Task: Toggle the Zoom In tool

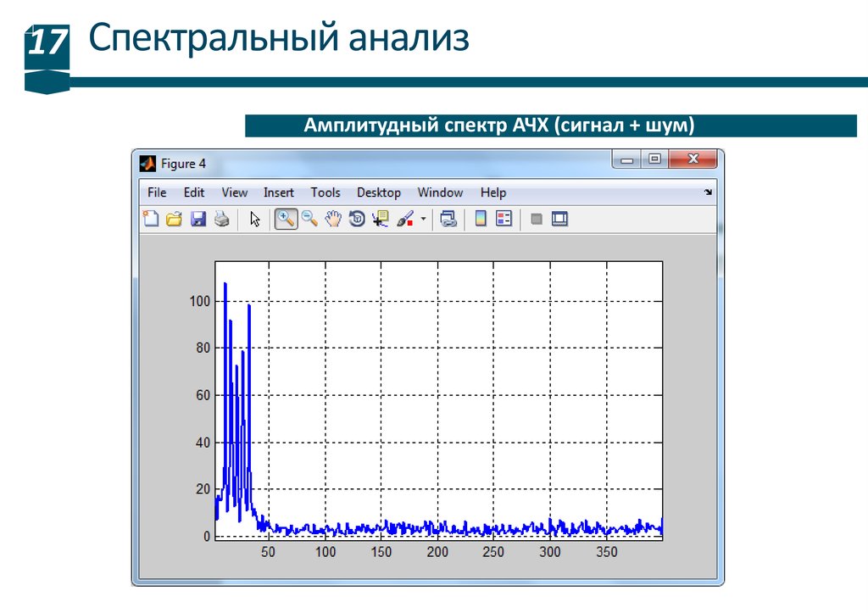Action: (286, 220)
